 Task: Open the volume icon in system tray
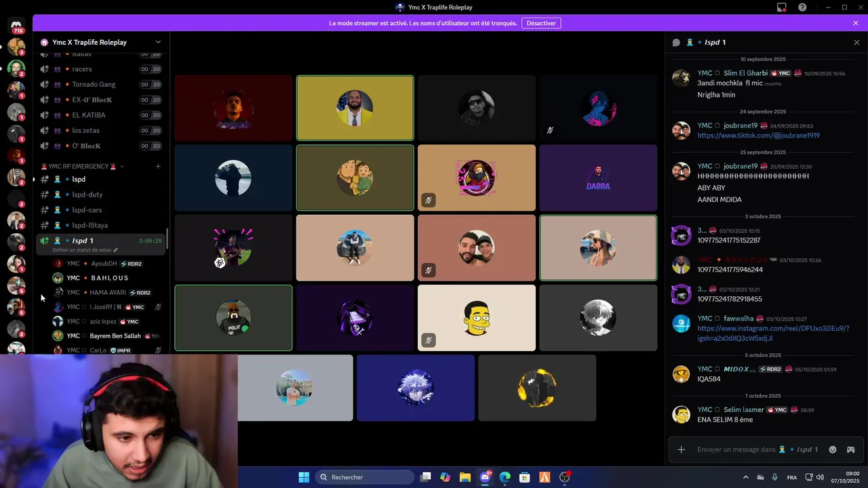point(820,477)
